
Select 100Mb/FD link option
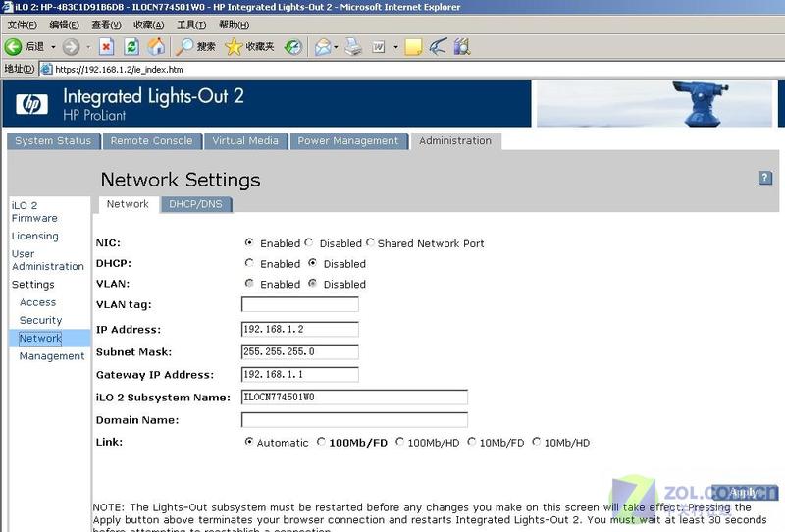(321, 442)
